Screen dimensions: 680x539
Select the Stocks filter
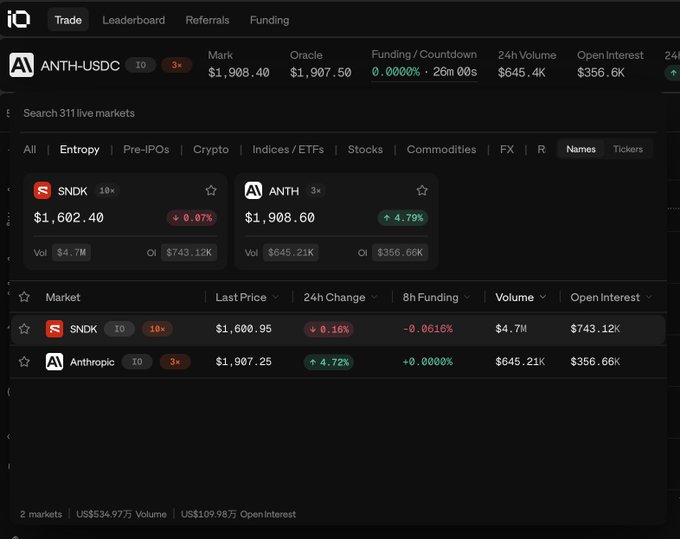point(365,150)
